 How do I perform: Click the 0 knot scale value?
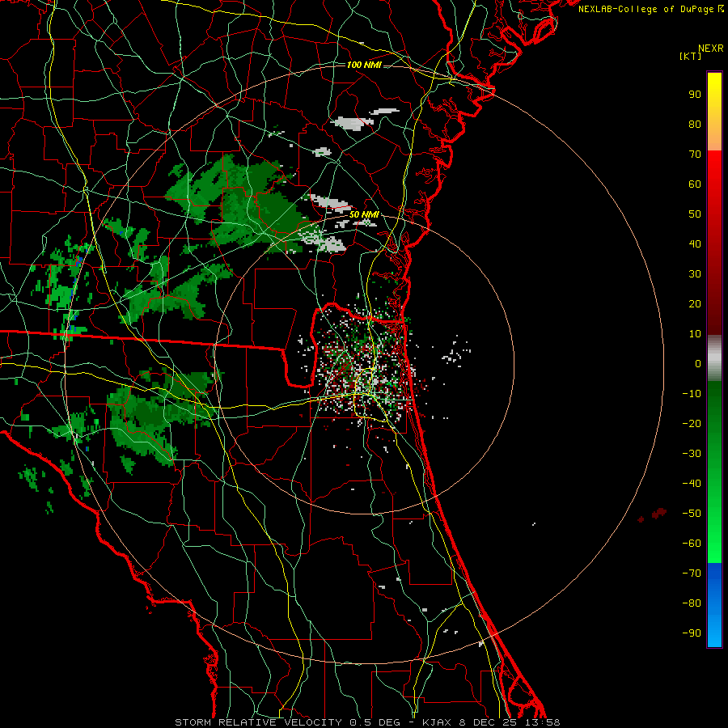[698, 363]
